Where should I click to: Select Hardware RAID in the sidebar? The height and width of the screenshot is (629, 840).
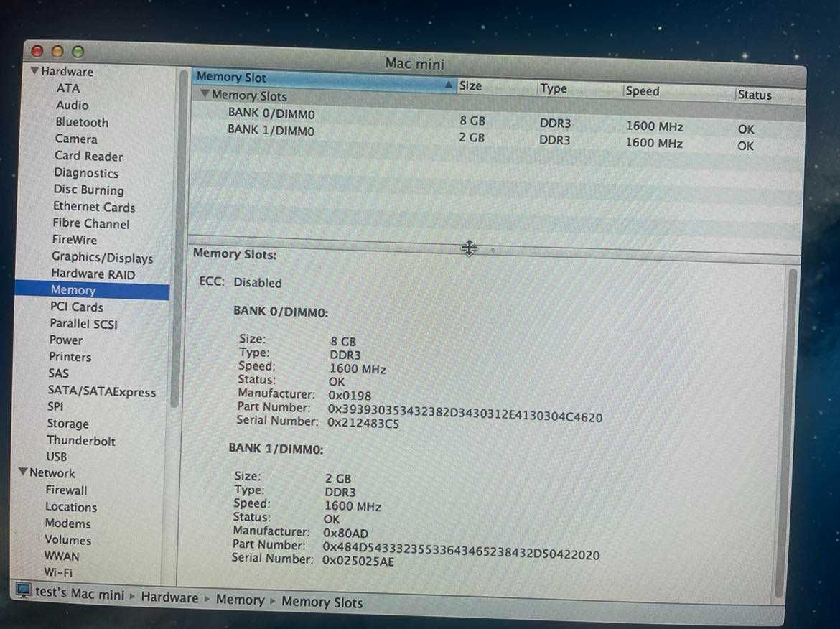point(93,274)
